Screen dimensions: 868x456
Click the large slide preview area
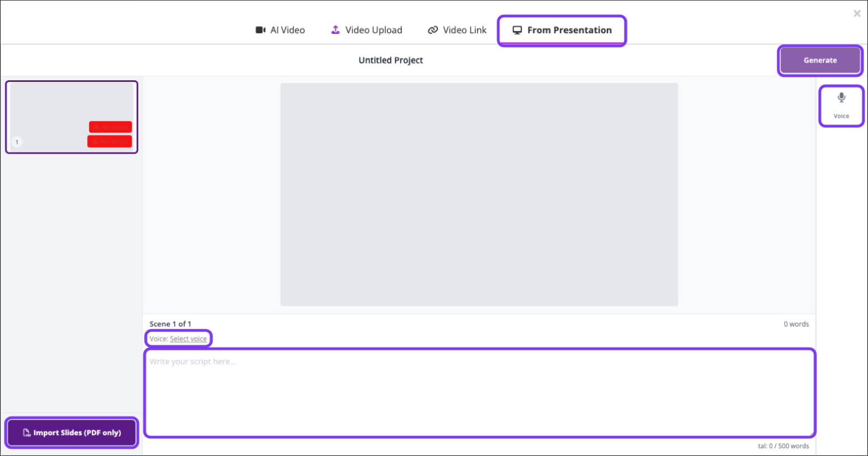click(x=479, y=194)
